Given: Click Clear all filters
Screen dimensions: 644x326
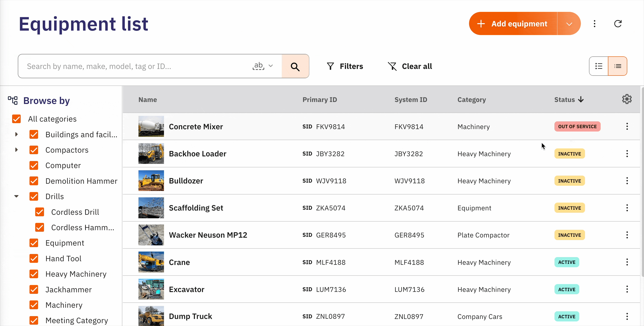Looking at the screenshot, I should click(x=410, y=66).
